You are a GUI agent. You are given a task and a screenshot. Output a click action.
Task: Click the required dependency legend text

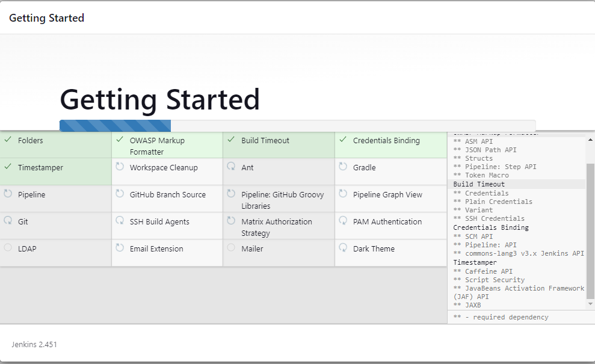501,317
